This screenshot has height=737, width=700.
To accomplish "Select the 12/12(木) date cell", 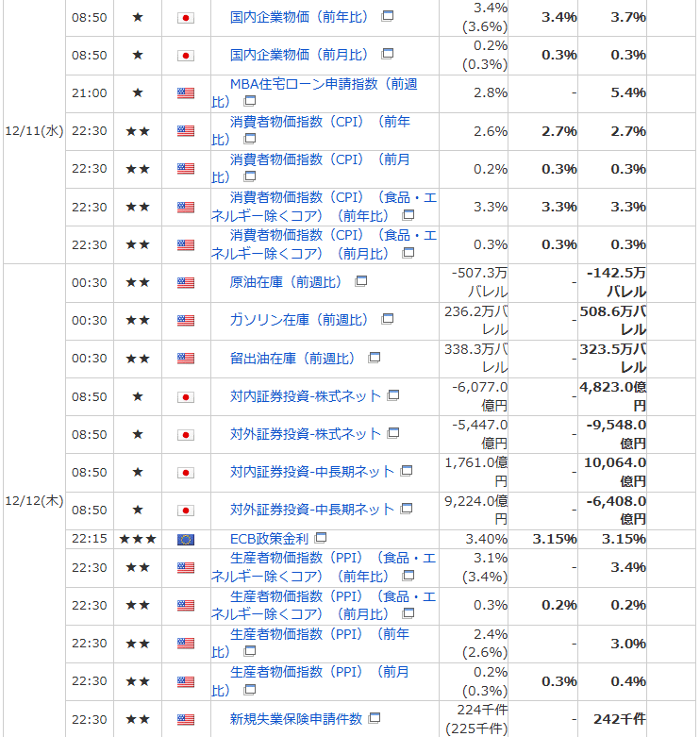I will [x=34, y=500].
